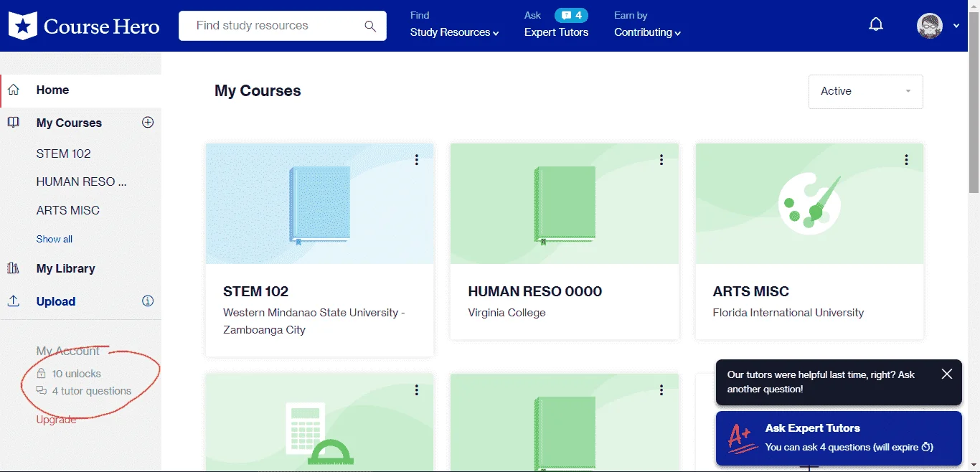The height and width of the screenshot is (472, 980).
Task: Click Virginia College text
Action: (507, 313)
